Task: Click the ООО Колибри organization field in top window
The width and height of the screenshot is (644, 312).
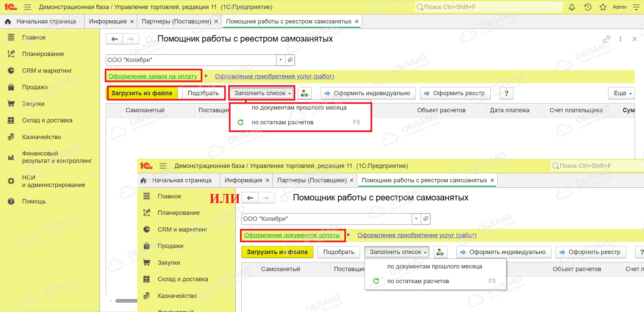Action: [x=191, y=60]
